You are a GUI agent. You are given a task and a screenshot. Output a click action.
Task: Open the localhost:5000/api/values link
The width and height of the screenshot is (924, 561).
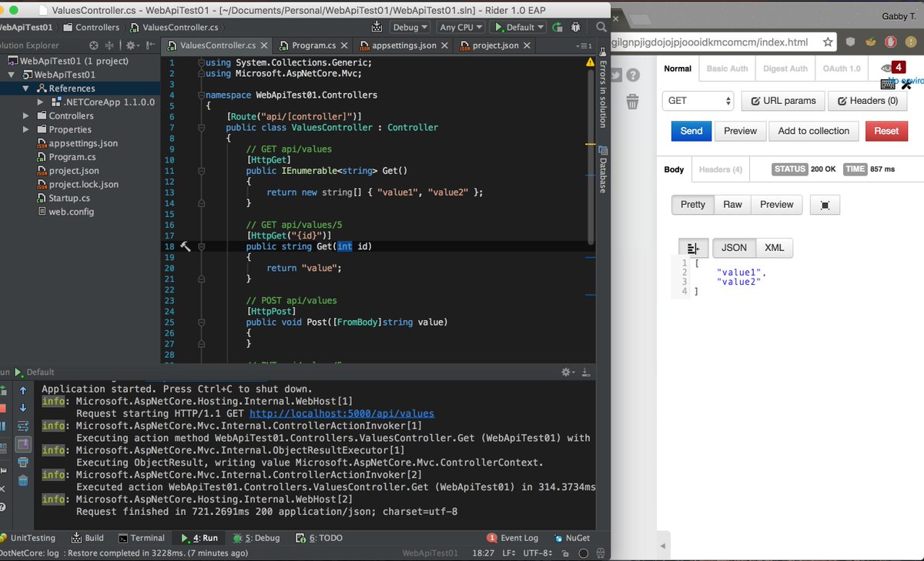point(342,413)
